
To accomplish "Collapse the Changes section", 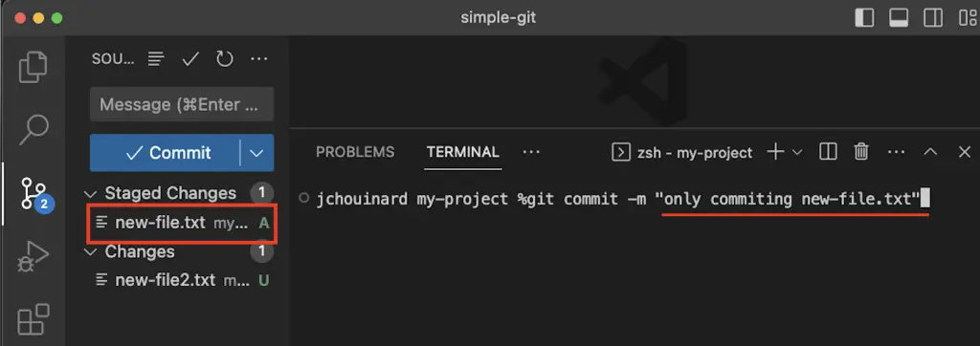I will click(91, 252).
